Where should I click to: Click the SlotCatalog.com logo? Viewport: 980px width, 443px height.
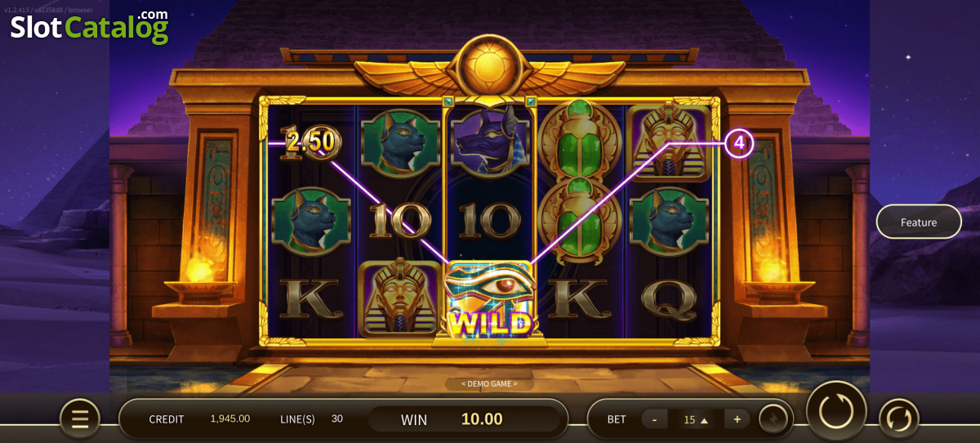click(89, 26)
